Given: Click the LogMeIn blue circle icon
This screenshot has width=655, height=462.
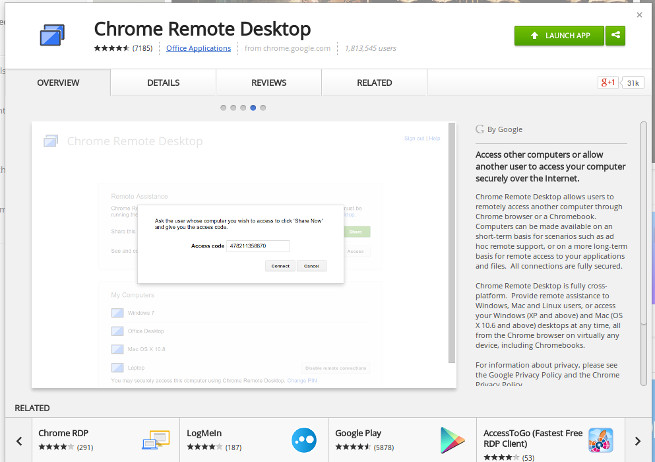Looking at the screenshot, I should click(304, 440).
